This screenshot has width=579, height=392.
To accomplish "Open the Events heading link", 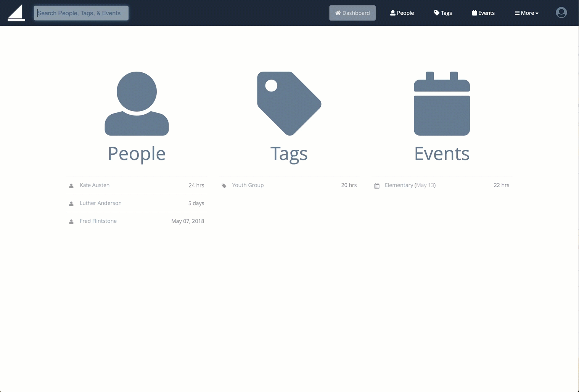I will point(442,154).
